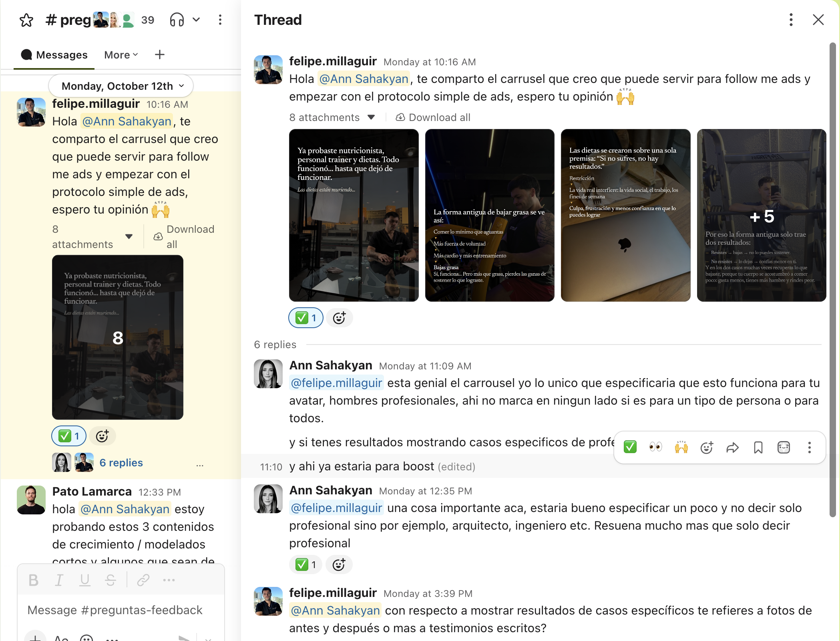Add a new tab with plus icon
The image size is (840, 641).
click(160, 54)
